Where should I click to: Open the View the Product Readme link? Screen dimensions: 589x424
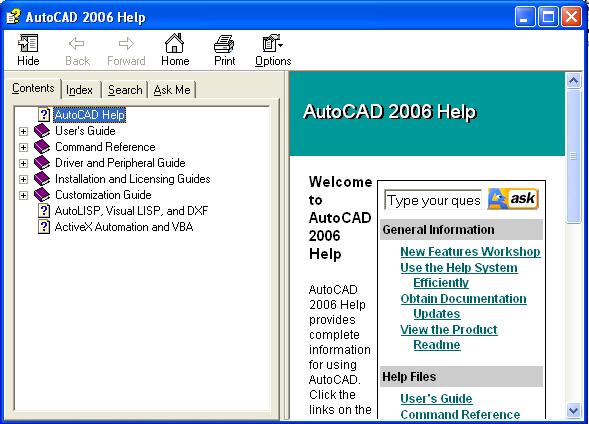tap(449, 337)
